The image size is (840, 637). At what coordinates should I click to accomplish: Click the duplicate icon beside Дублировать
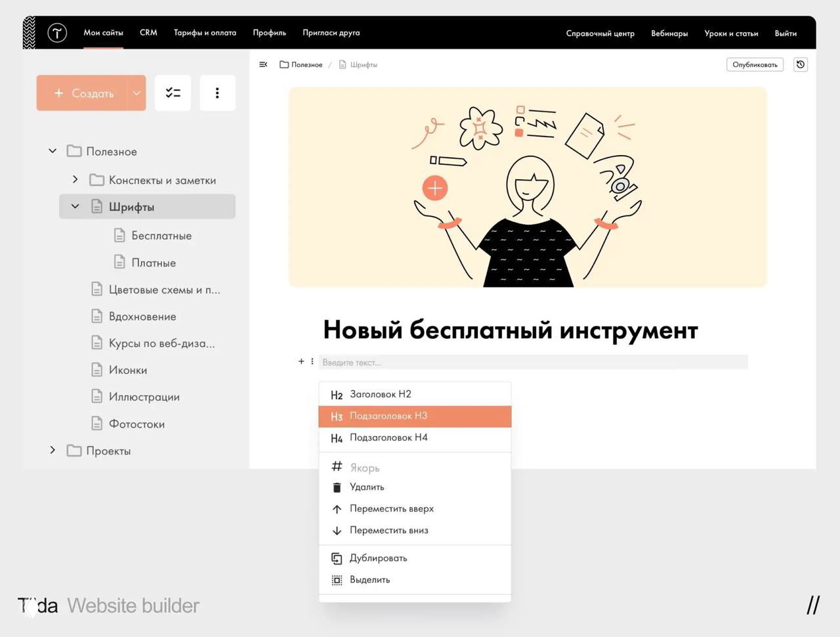[x=337, y=558]
